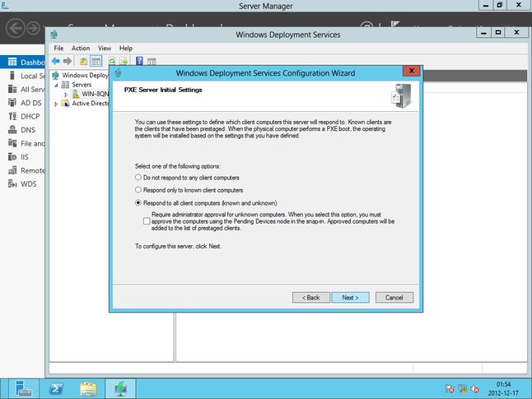Click the wizard title bar icon
Image resolution: width=532 pixels, height=399 pixels.
pyautogui.click(x=118, y=73)
